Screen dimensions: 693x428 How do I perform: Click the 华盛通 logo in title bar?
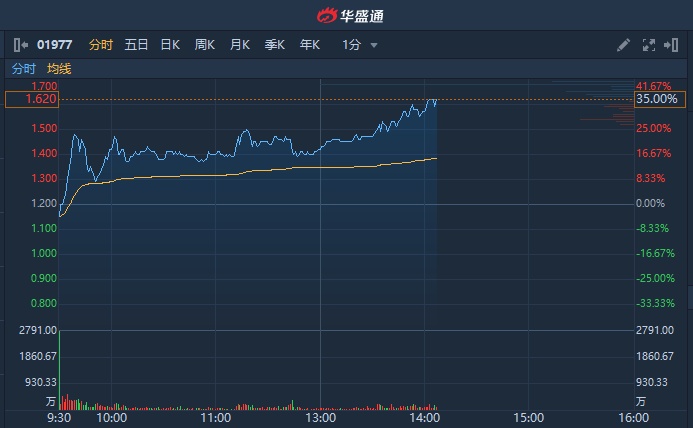click(x=350, y=15)
